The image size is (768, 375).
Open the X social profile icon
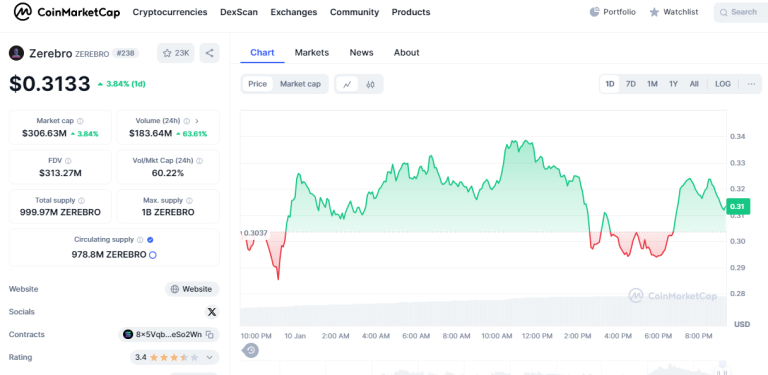[212, 312]
